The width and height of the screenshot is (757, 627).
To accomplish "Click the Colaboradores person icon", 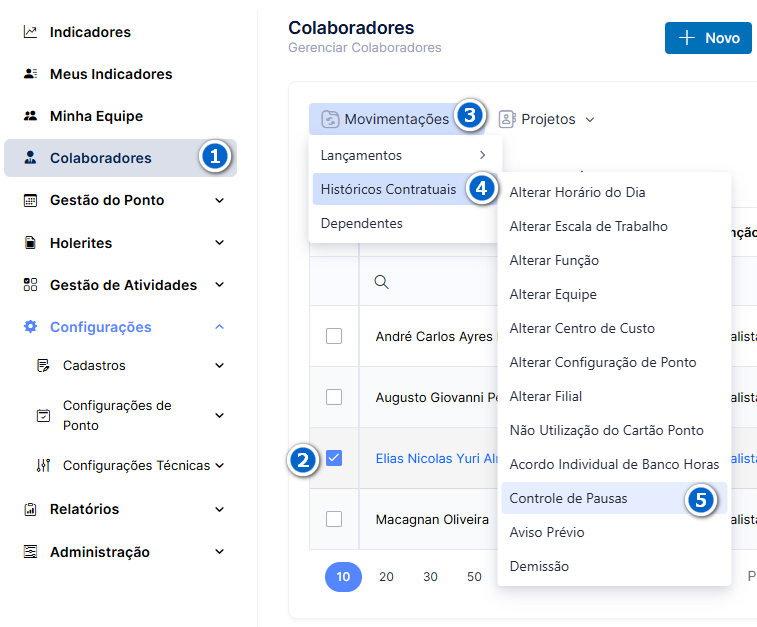I will pyautogui.click(x=30, y=157).
